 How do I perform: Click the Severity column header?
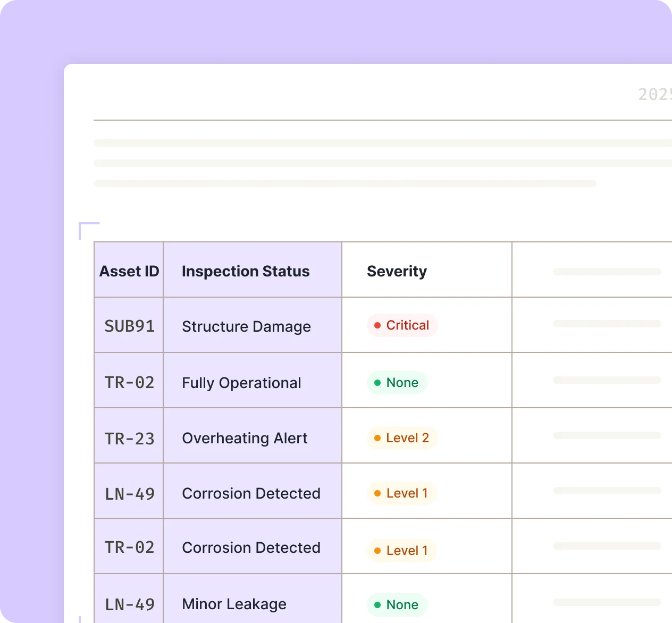(397, 271)
